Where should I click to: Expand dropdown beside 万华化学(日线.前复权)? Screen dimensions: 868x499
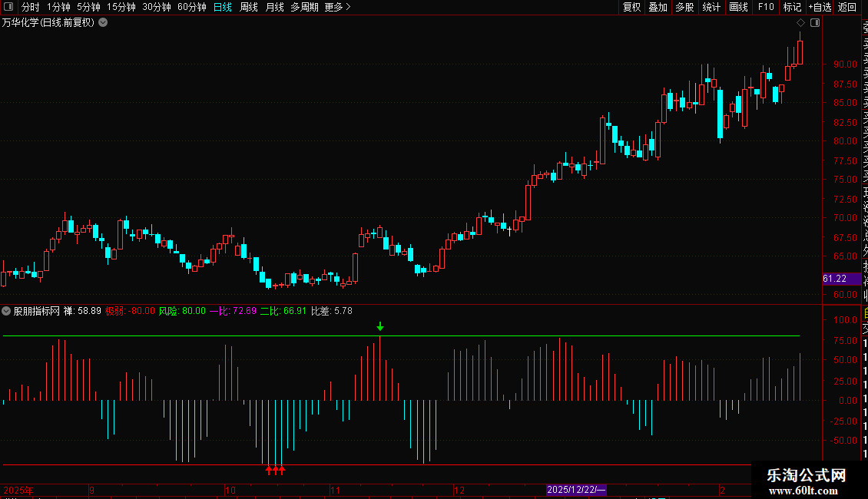point(103,23)
